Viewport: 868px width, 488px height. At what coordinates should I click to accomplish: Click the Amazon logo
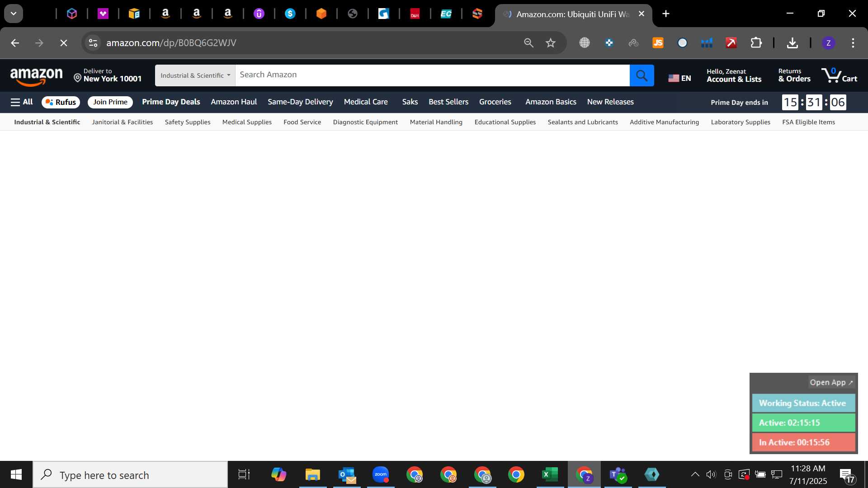coord(36,76)
